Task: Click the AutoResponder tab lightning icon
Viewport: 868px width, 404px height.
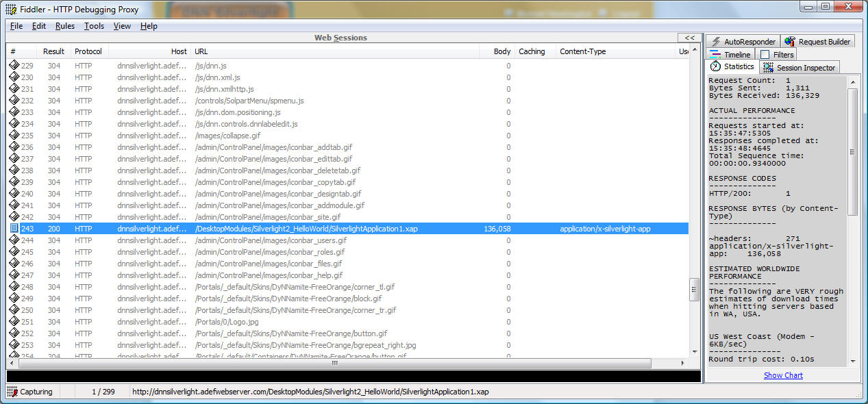Action: [716, 42]
